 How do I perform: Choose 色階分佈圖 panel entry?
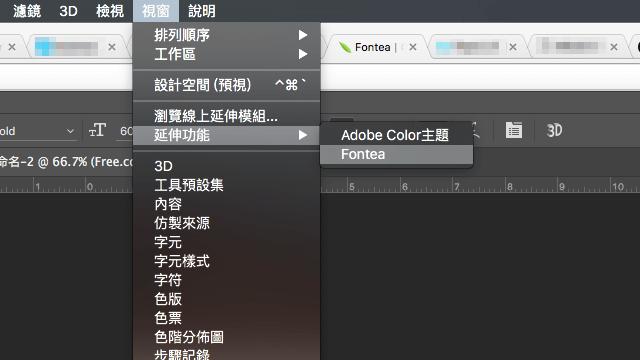click(227, 337)
